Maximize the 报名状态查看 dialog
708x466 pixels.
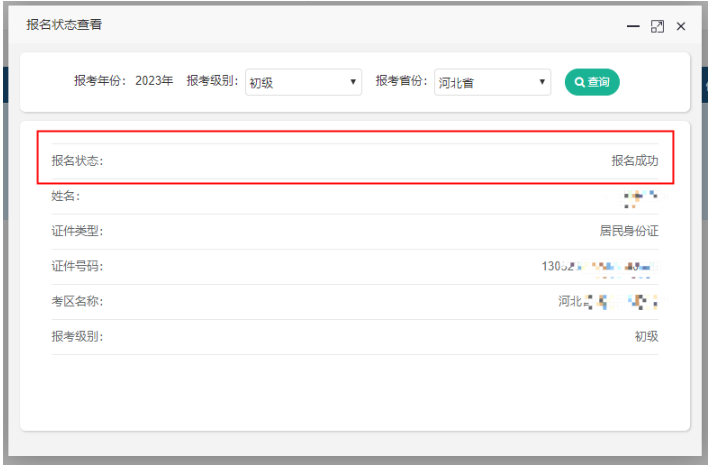657,26
